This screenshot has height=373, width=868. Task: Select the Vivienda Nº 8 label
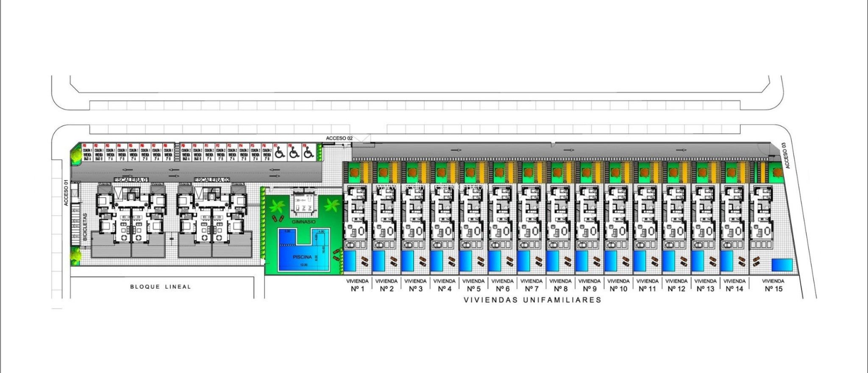click(x=560, y=285)
